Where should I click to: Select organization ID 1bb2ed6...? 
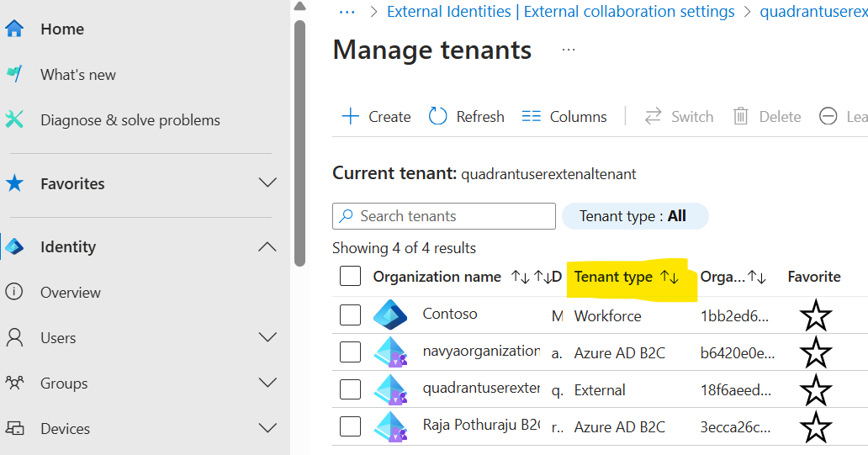734,316
